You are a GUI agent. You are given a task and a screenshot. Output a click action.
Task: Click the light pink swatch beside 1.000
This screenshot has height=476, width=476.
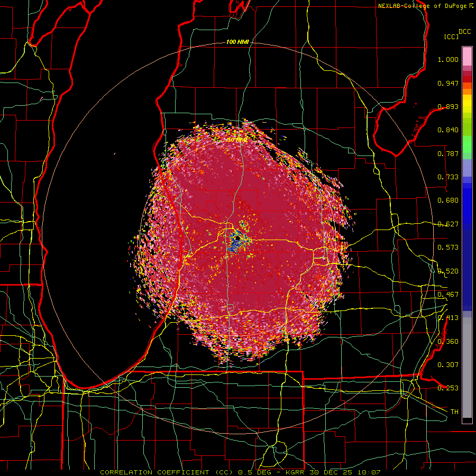pos(467,57)
